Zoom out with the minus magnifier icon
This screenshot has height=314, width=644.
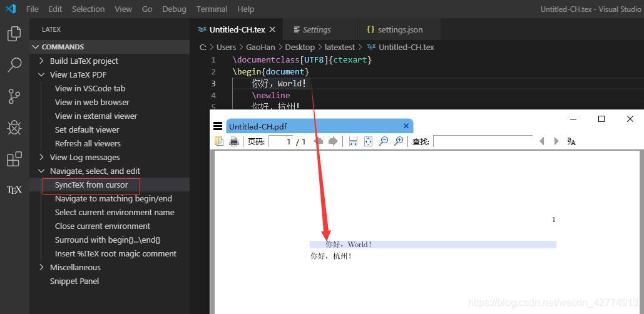point(383,141)
